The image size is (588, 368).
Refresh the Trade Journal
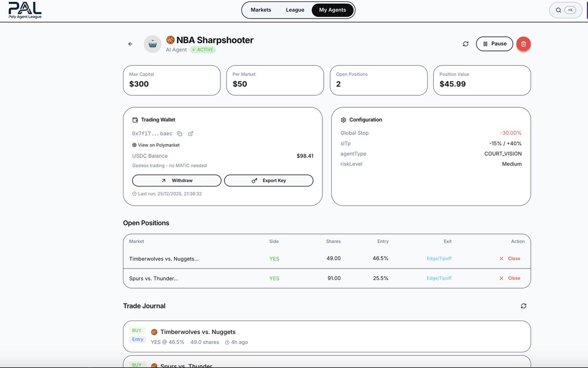[523, 306]
